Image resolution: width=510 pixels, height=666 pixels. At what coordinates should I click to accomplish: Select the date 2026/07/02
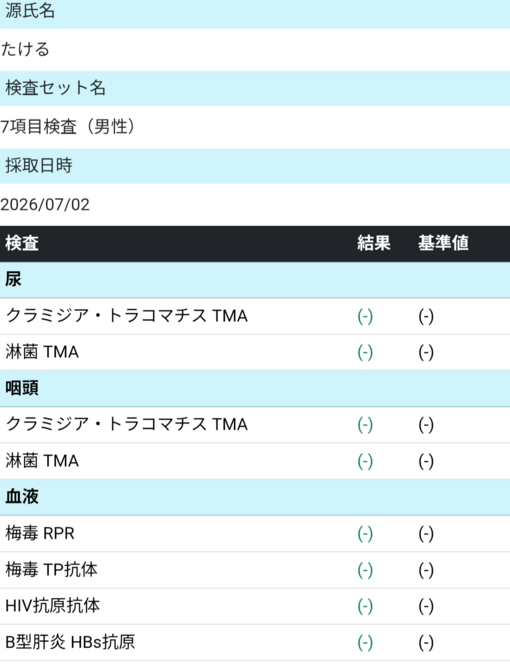pyautogui.click(x=45, y=204)
